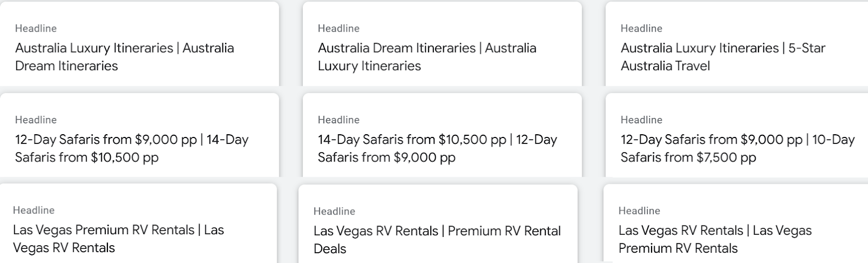The height and width of the screenshot is (263, 868).
Task: Select 'Headline' label above text starting '14-Day Safaris'
Action: point(339,120)
